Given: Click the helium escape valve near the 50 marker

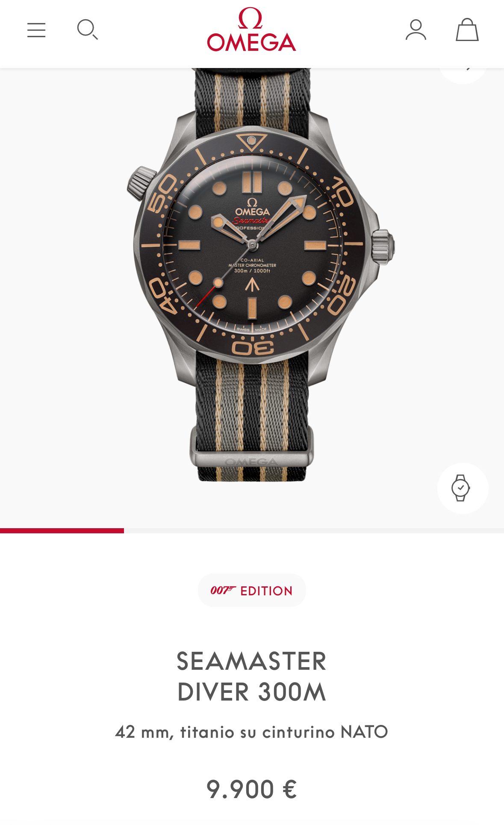Looking at the screenshot, I should coord(141,183).
